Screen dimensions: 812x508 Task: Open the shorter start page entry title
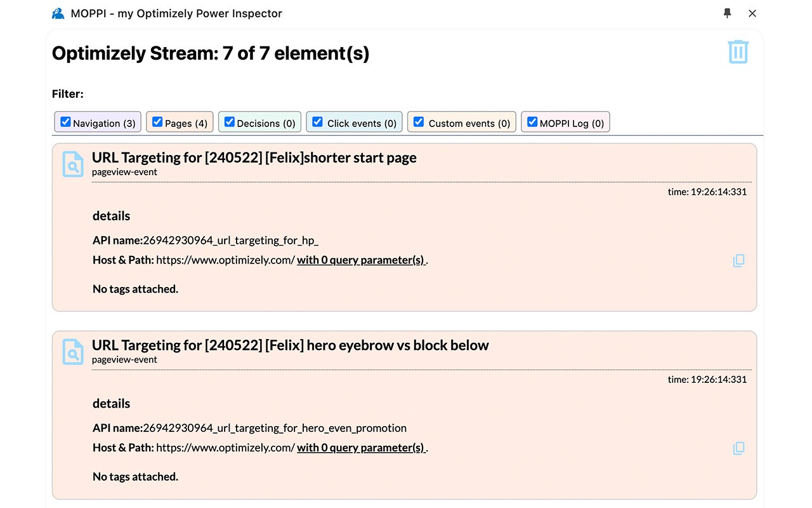tap(254, 157)
